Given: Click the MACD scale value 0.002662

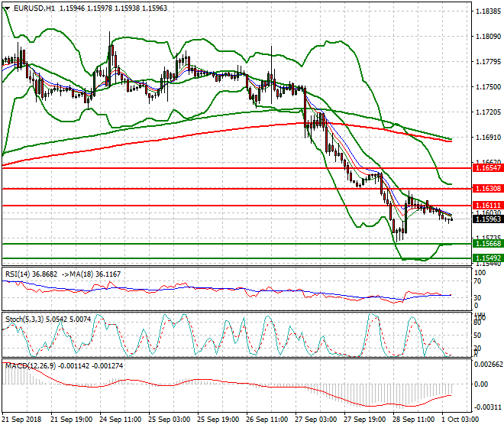Looking at the screenshot, I should click(x=489, y=365).
